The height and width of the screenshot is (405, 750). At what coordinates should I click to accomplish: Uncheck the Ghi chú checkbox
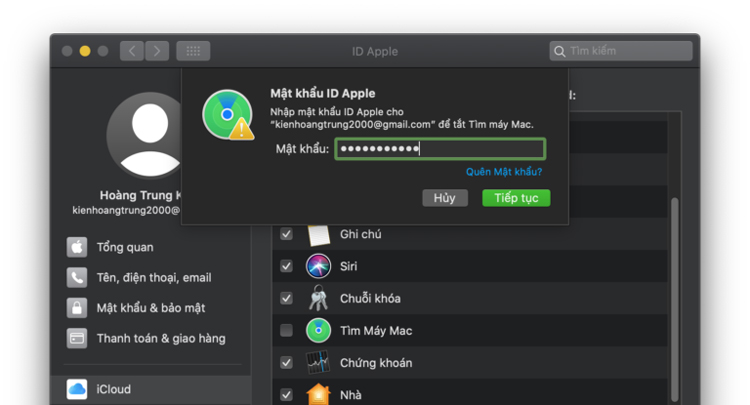tap(287, 234)
